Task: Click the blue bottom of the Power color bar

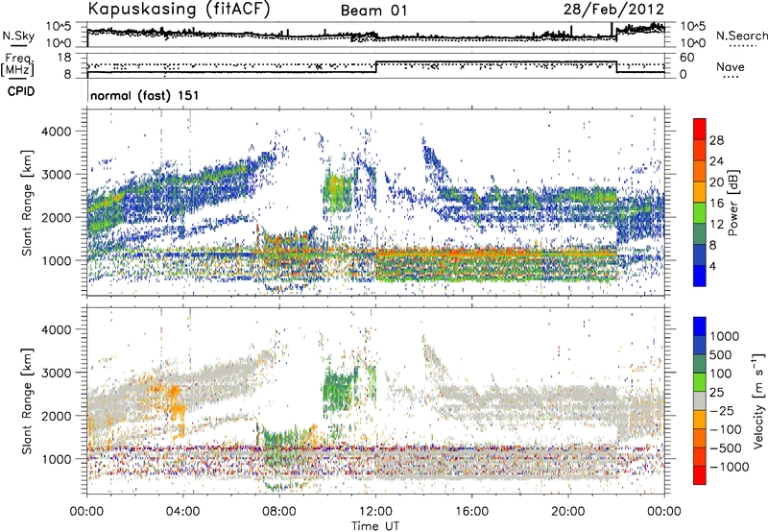Action: point(700,276)
